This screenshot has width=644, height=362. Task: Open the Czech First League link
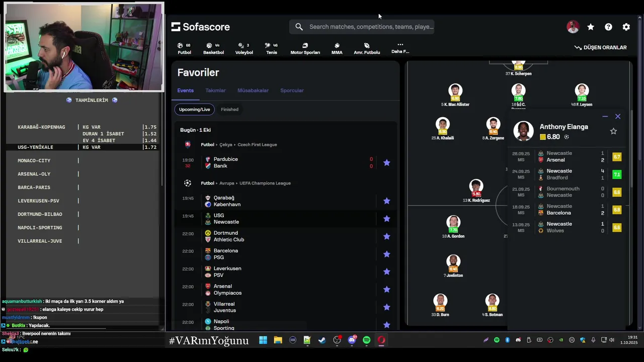[x=256, y=145]
